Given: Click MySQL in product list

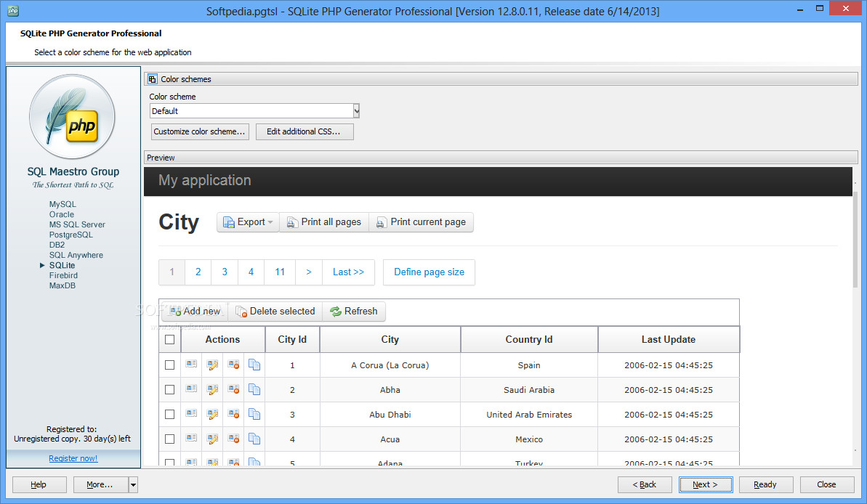Looking at the screenshot, I should 62,204.
